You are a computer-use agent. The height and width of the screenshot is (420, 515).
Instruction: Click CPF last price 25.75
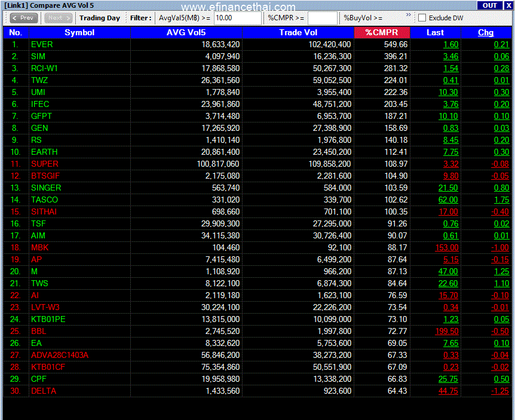(x=448, y=379)
